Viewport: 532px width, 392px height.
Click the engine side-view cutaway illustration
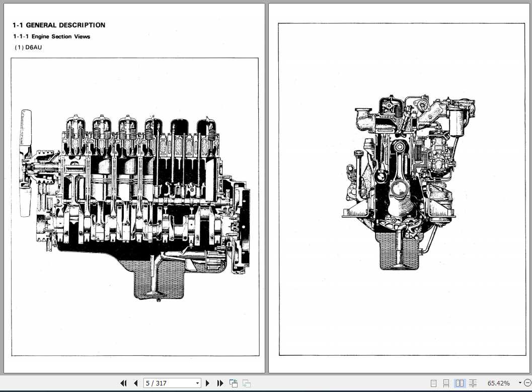(x=136, y=191)
